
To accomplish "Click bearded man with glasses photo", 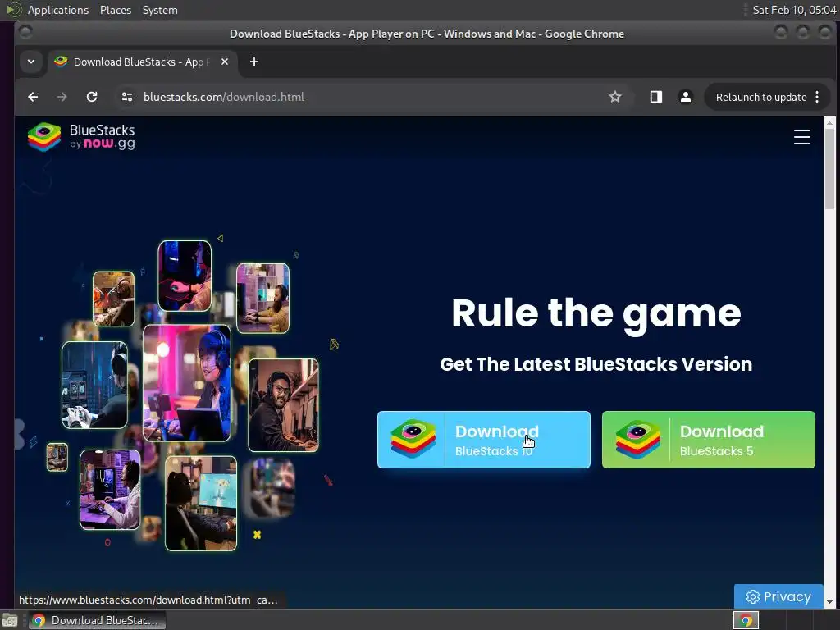I will coord(283,405).
